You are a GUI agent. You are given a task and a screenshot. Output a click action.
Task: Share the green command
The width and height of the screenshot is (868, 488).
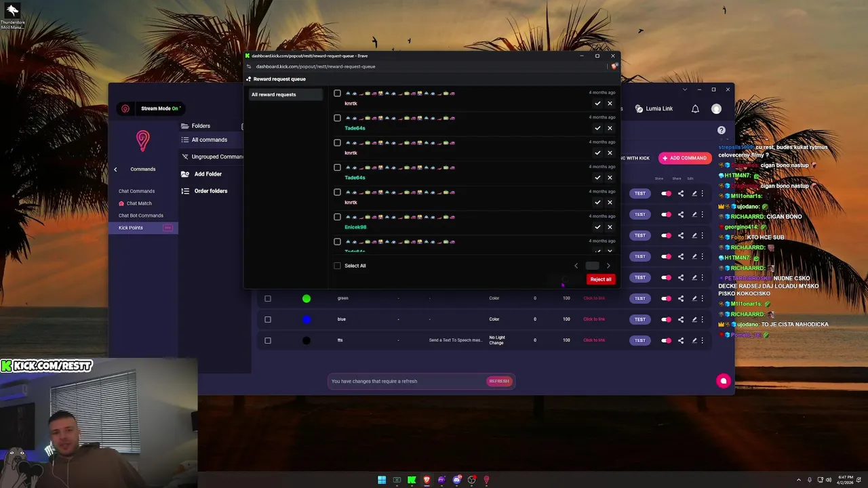click(681, 298)
